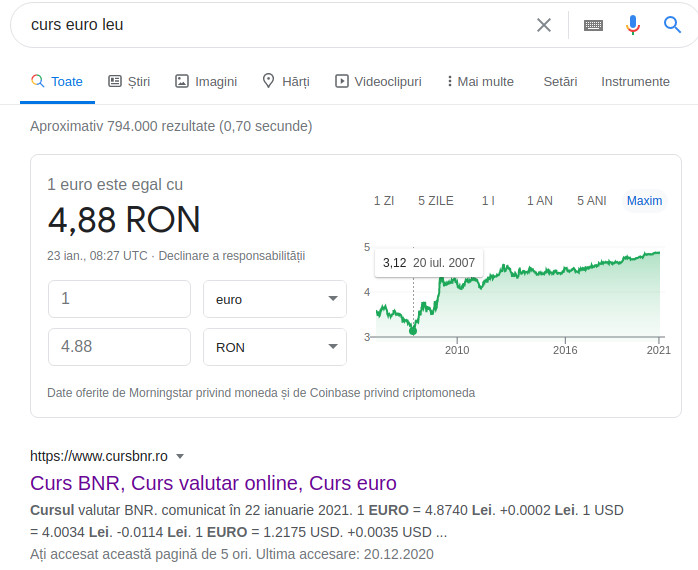Image resolution: width=698 pixels, height=570 pixels.
Task: Switch to the Hărți tab
Action: pos(286,81)
